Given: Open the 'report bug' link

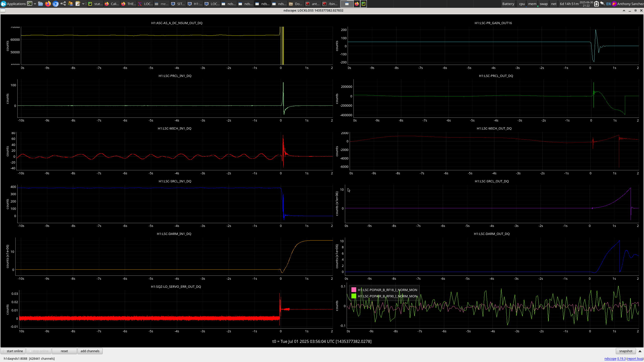Looking at the screenshot, I should tap(635, 358).
